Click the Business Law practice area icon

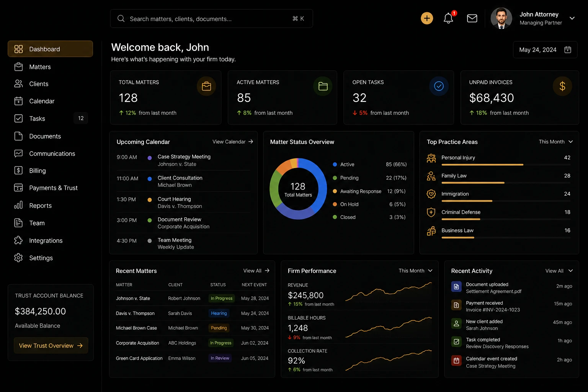point(431,231)
